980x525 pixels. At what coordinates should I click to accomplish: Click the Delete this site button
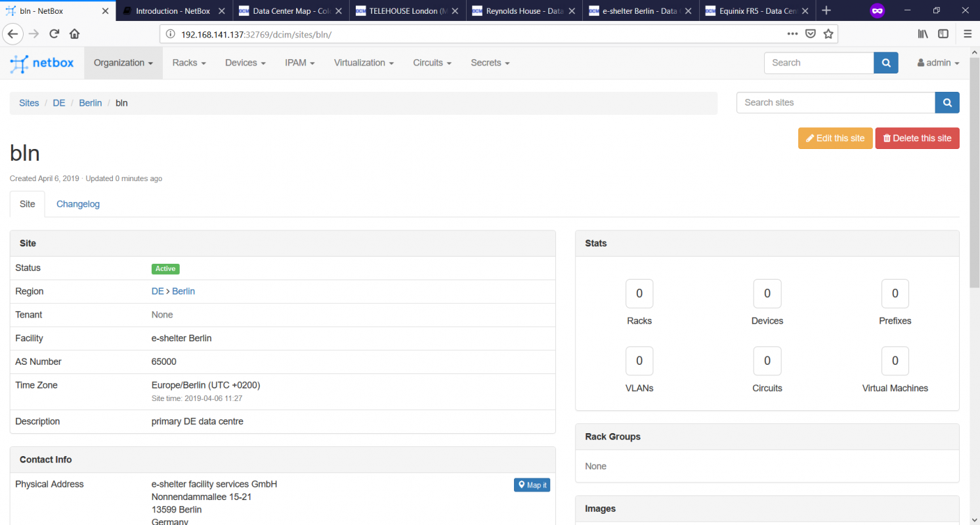pos(917,138)
